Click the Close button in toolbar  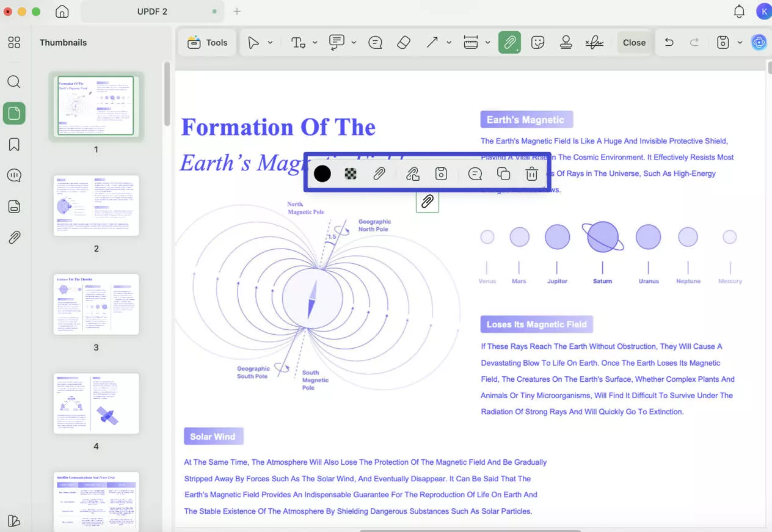(634, 43)
